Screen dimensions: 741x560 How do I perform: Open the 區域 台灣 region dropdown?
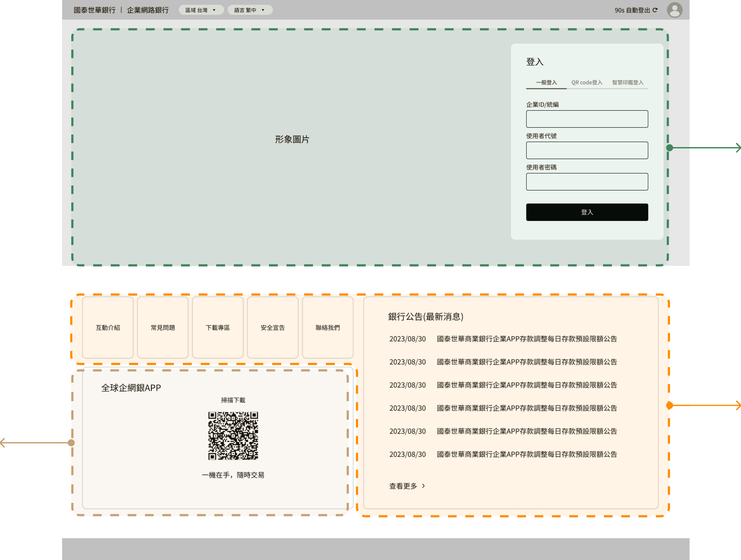coord(201,10)
